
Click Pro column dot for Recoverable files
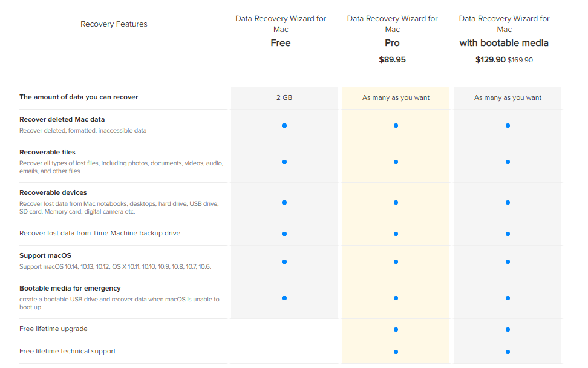396,162
